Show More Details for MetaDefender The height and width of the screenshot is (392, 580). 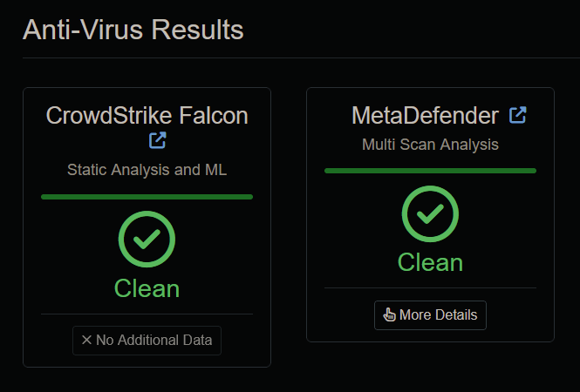click(x=430, y=315)
